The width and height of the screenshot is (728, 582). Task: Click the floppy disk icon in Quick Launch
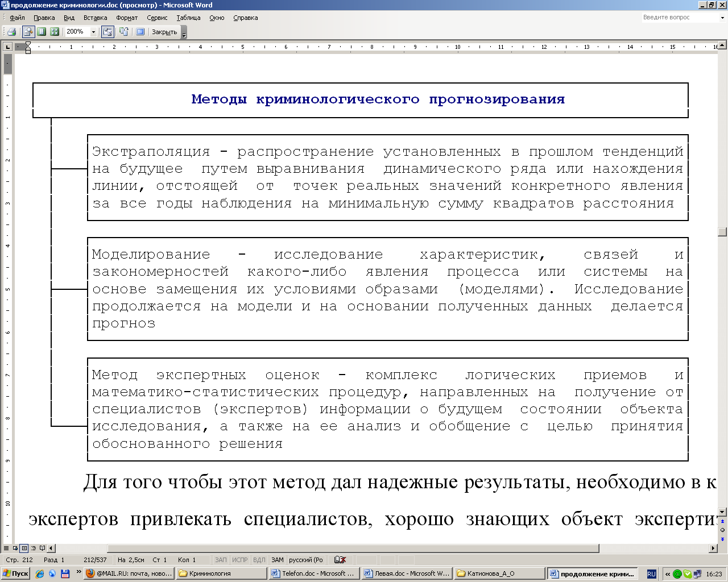pyautogui.click(x=65, y=574)
